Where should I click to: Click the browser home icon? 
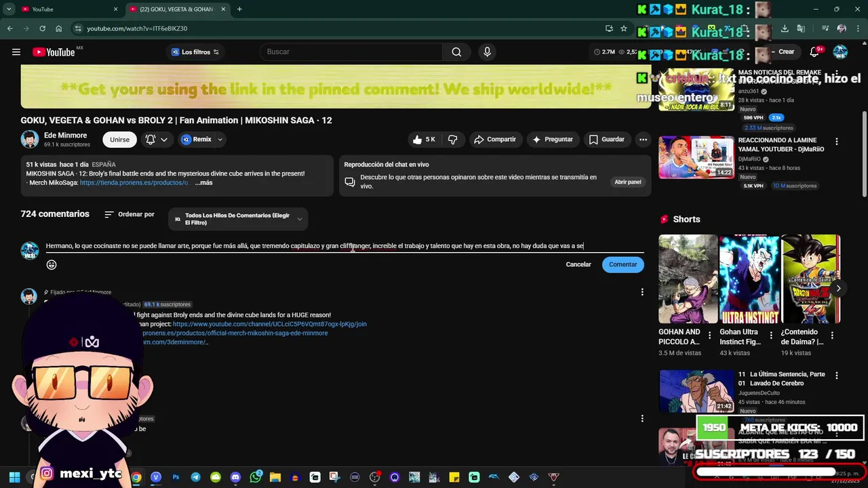(59, 28)
